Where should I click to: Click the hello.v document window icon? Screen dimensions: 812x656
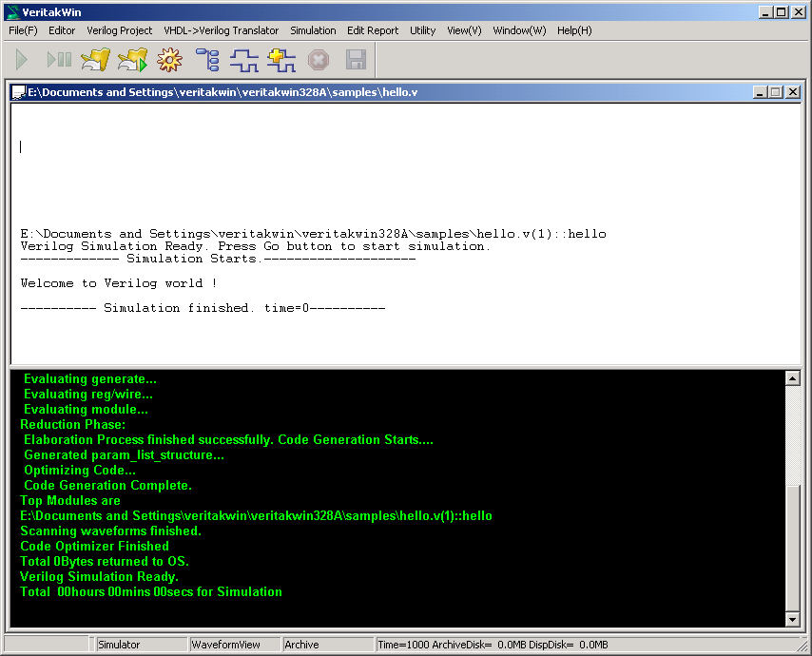click(19, 92)
